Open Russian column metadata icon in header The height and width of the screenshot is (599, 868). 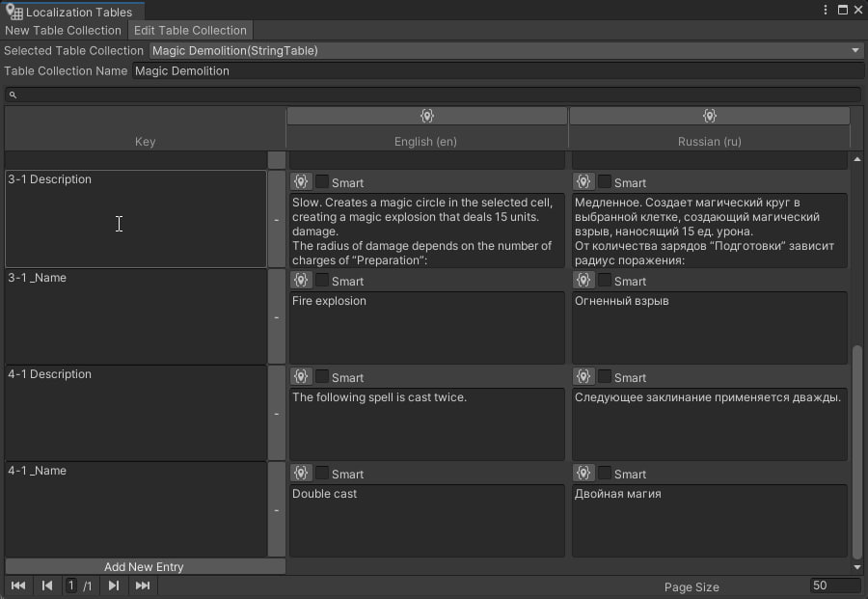709,116
